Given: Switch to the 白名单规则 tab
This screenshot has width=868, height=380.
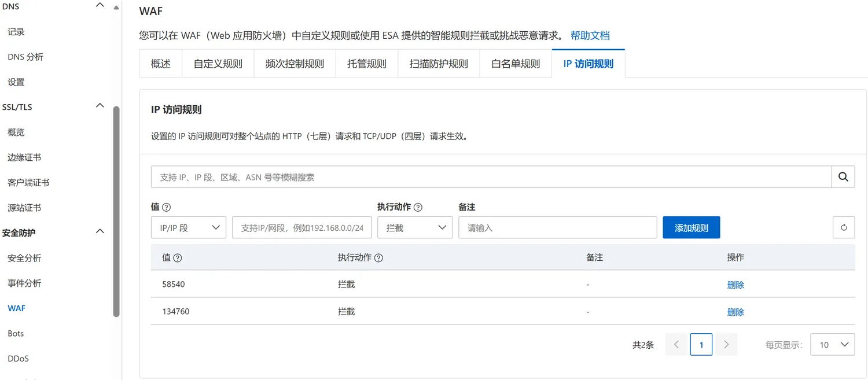Looking at the screenshot, I should pos(516,64).
